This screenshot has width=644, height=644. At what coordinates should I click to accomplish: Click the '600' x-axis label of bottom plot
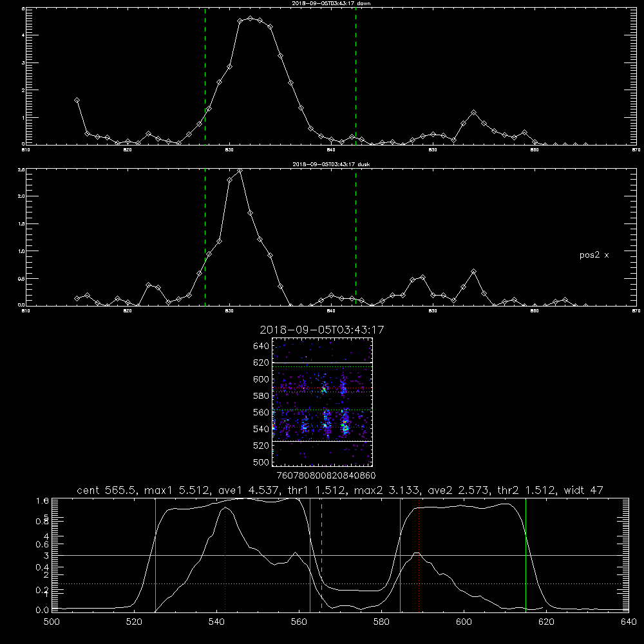click(x=464, y=622)
